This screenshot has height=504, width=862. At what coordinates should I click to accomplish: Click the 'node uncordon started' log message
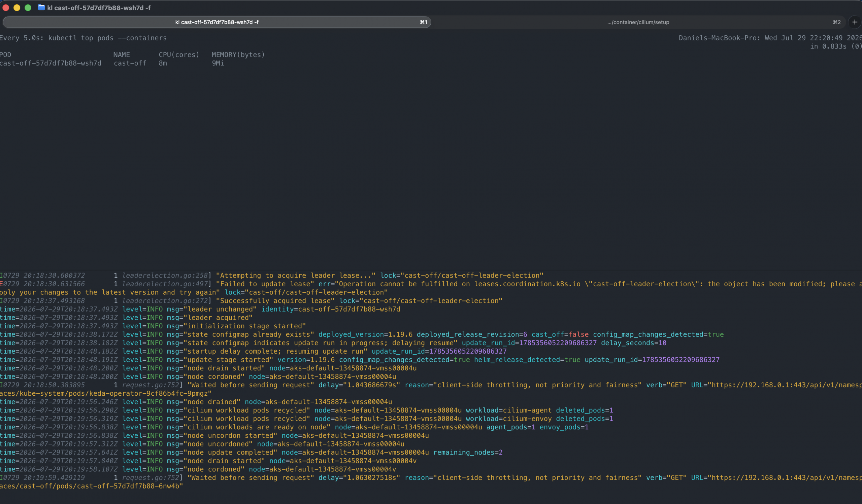pyautogui.click(x=230, y=436)
